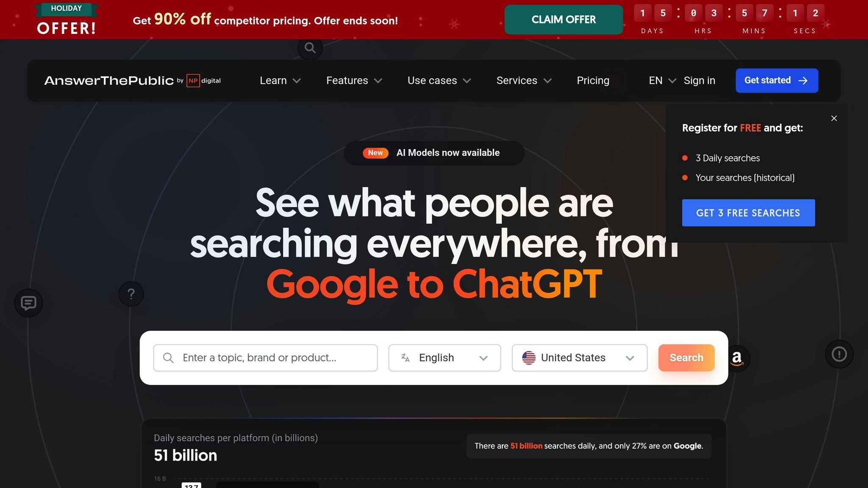Screen dimensions: 868x488
Task: Open the Use cases dropdown
Action: [439, 80]
